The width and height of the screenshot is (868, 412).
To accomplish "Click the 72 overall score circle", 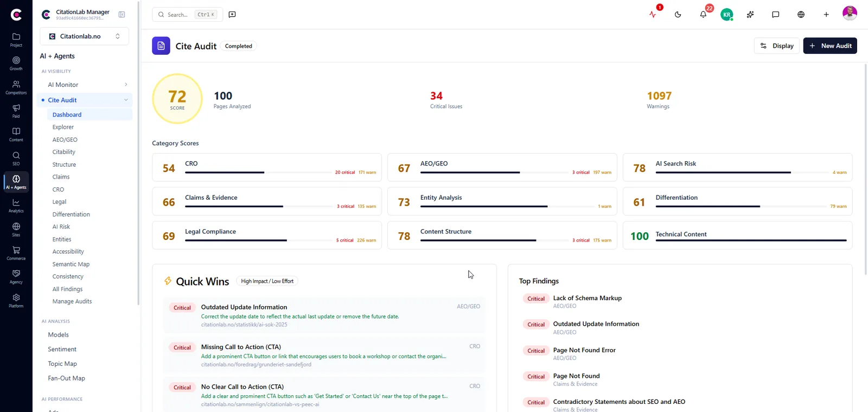I will click(x=177, y=99).
